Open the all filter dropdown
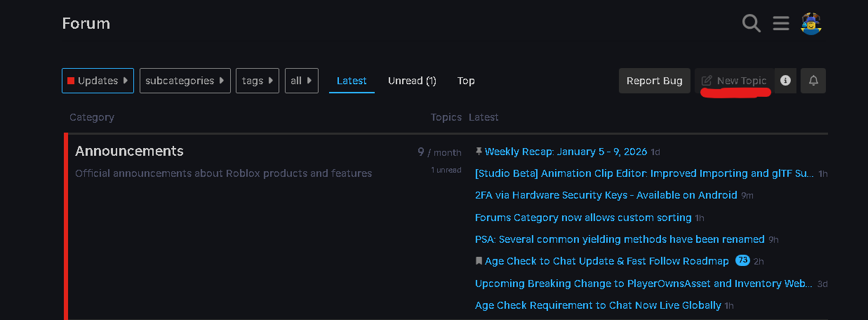This screenshot has height=320, width=868. [x=302, y=81]
